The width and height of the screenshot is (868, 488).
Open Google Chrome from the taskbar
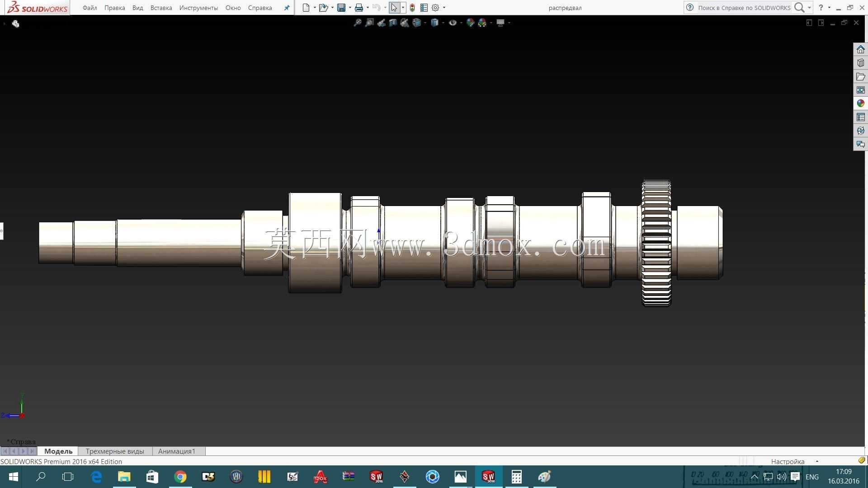point(180,477)
